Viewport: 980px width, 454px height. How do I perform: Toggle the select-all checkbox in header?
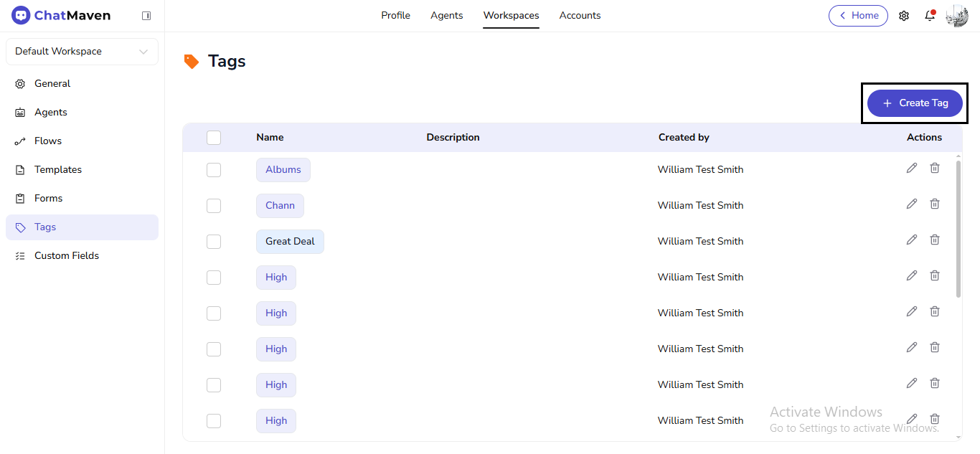[x=214, y=138]
